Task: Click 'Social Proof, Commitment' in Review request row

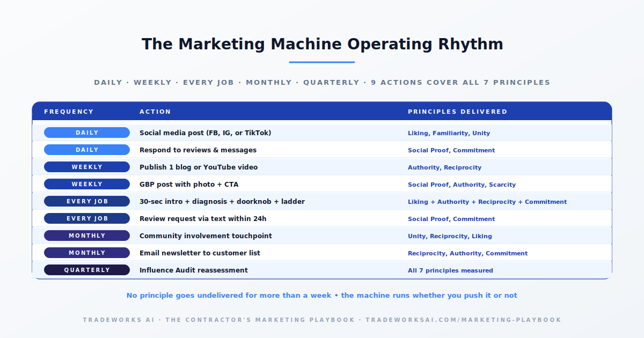Action: [451, 219]
